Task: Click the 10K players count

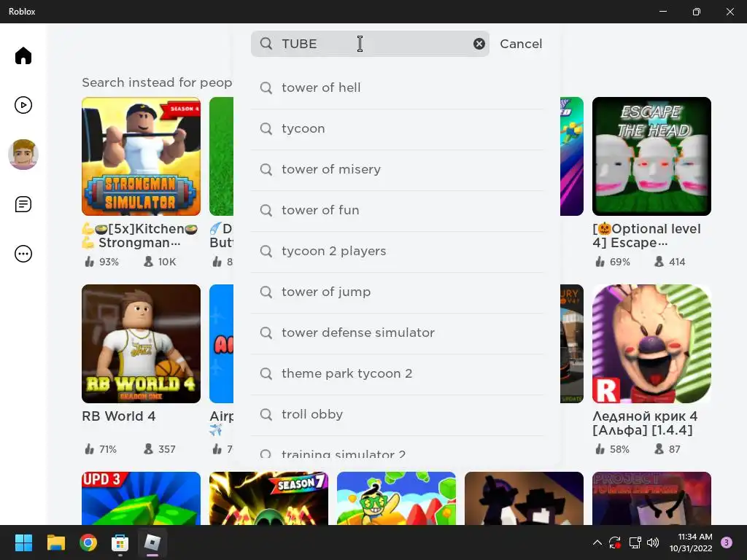Action: coord(160,262)
